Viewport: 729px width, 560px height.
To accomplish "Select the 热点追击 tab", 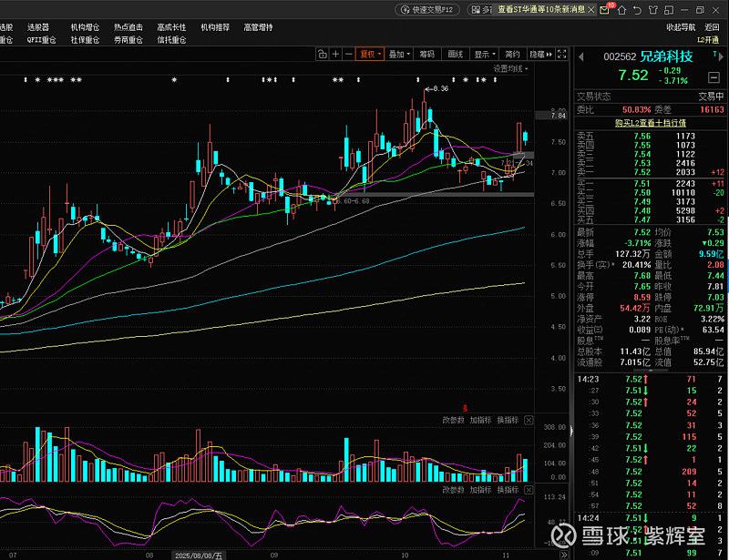I will 128,27.
